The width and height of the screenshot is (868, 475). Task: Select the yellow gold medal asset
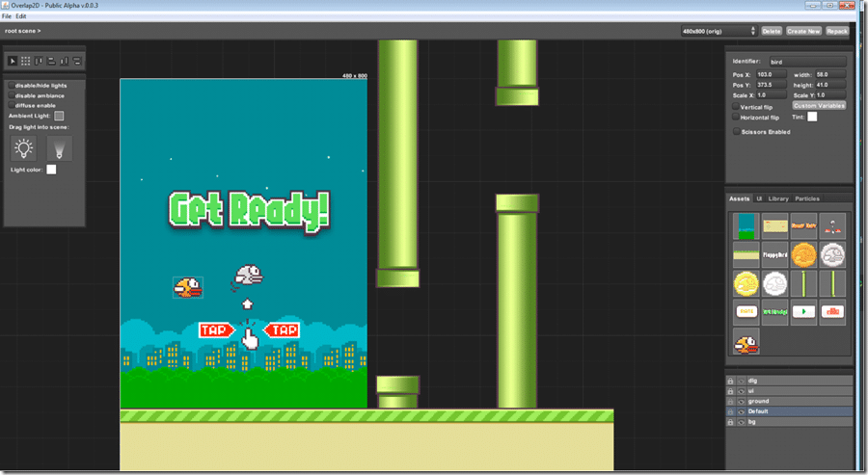[x=746, y=283]
